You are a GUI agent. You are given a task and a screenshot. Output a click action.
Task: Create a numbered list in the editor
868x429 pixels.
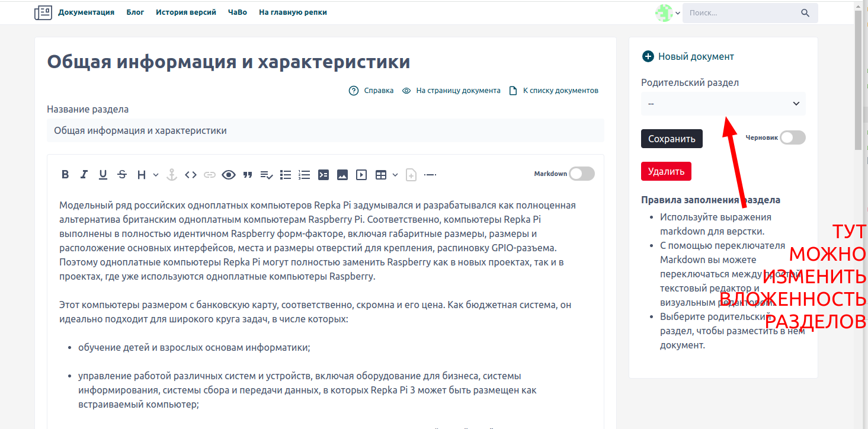304,175
